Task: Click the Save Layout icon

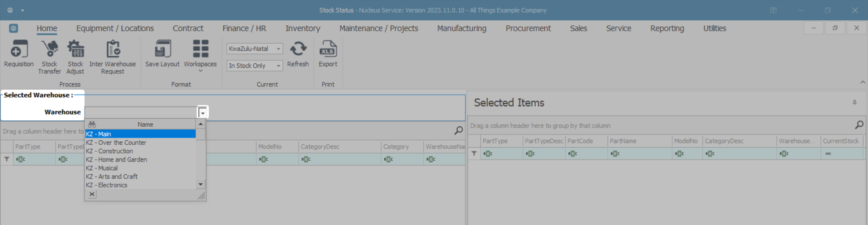Action: pos(162,50)
